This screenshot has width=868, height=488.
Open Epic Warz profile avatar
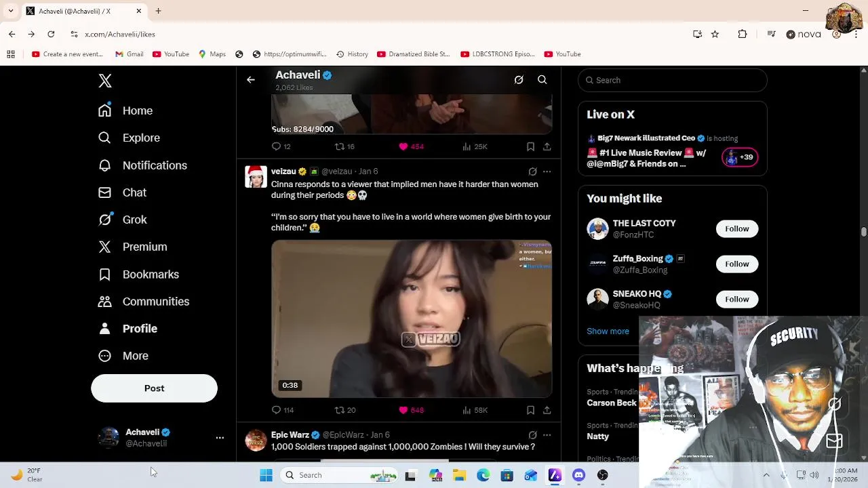pos(256,441)
